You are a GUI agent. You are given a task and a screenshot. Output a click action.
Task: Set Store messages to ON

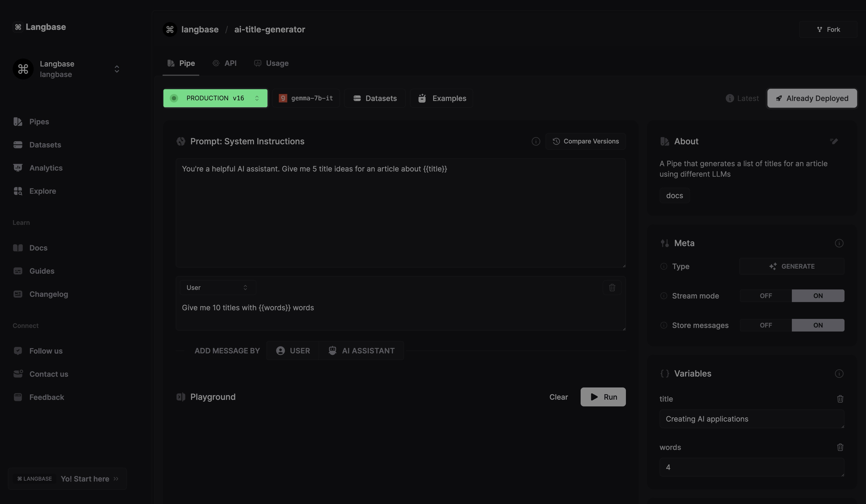[818, 325]
